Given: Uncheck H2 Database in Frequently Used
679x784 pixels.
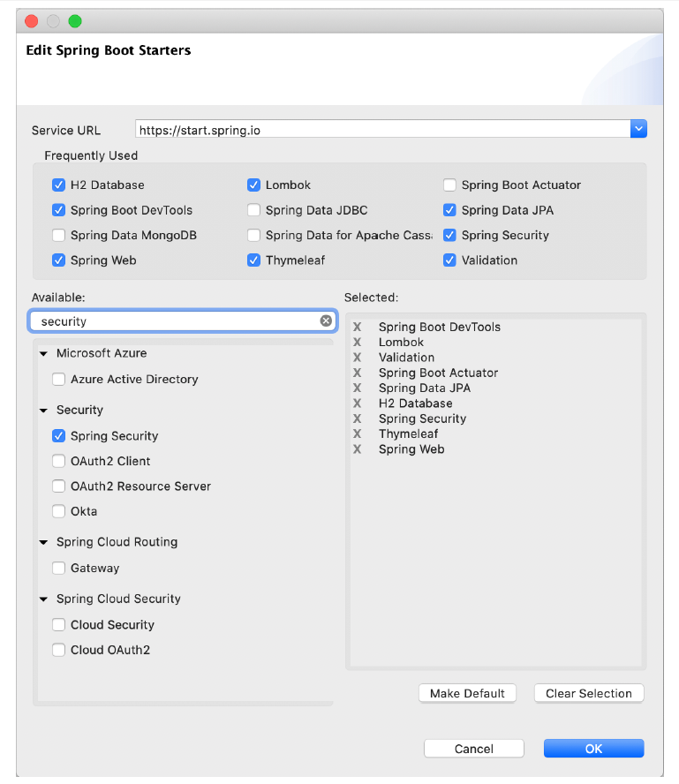Looking at the screenshot, I should (59, 185).
